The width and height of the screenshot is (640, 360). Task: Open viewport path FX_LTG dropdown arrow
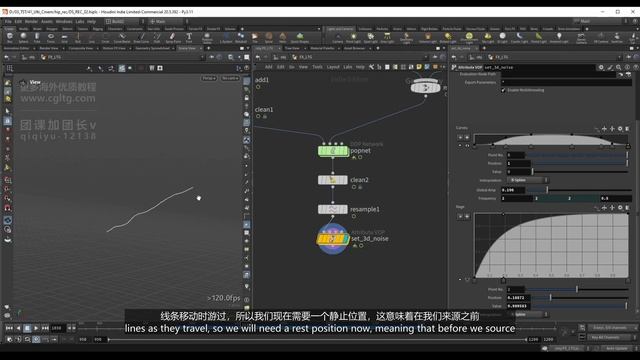pyautogui.click(x=202, y=58)
